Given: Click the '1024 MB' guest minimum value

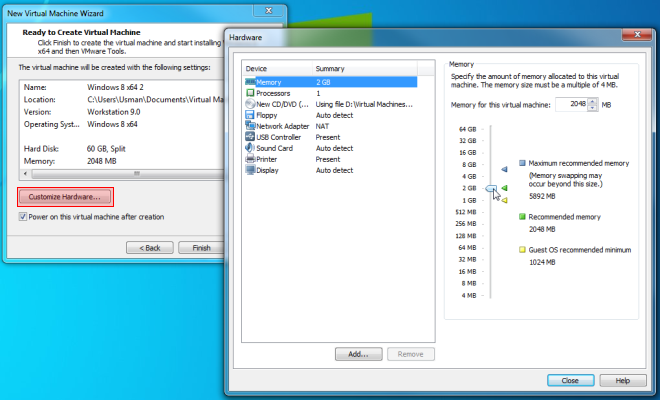Looking at the screenshot, I should [542, 262].
